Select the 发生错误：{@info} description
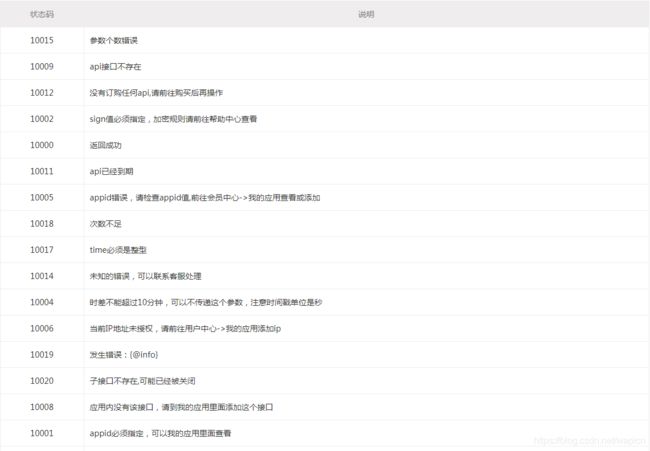This screenshot has width=650, height=451. pos(124,354)
